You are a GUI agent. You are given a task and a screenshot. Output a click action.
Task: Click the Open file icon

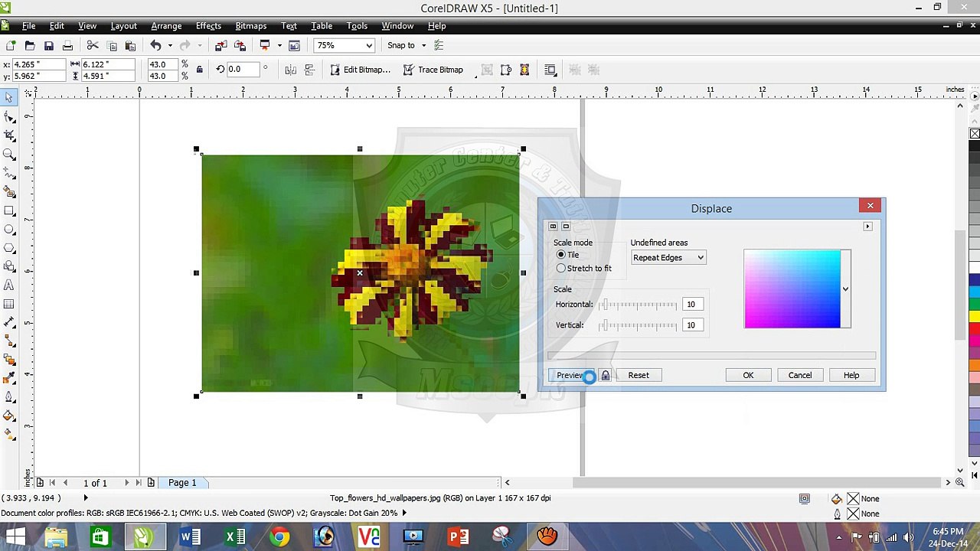pyautogui.click(x=30, y=46)
